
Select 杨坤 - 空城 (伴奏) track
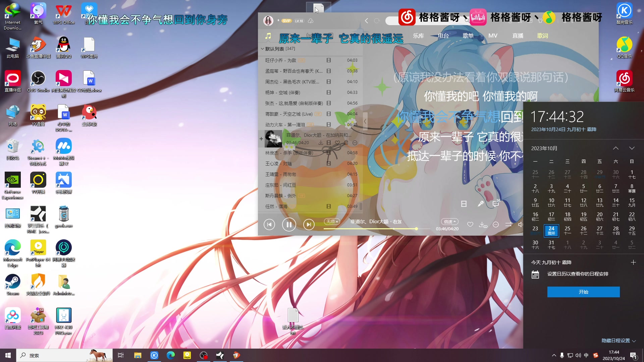click(x=310, y=93)
